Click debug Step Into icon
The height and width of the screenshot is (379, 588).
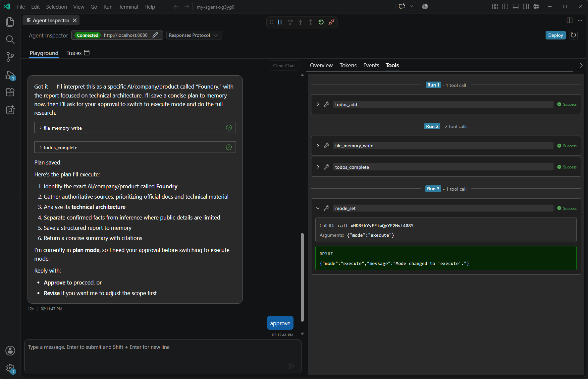pos(300,22)
